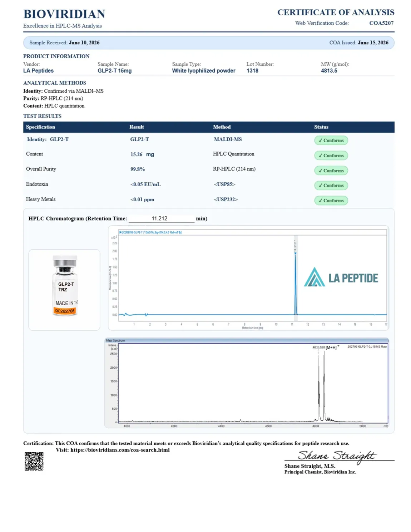Click the COA Issued date June 15, 2026
Image resolution: width=411 pixels, height=532 pixels.
pyautogui.click(x=373, y=43)
